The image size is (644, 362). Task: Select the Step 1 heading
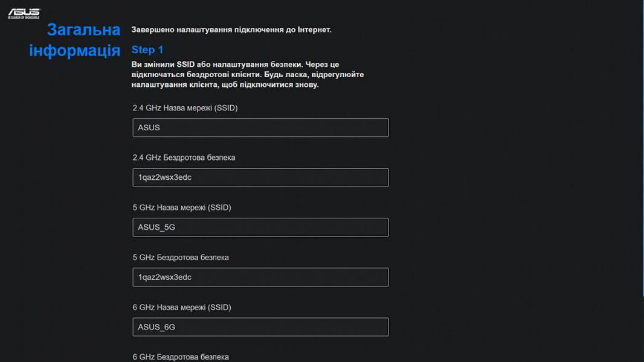[147, 49]
